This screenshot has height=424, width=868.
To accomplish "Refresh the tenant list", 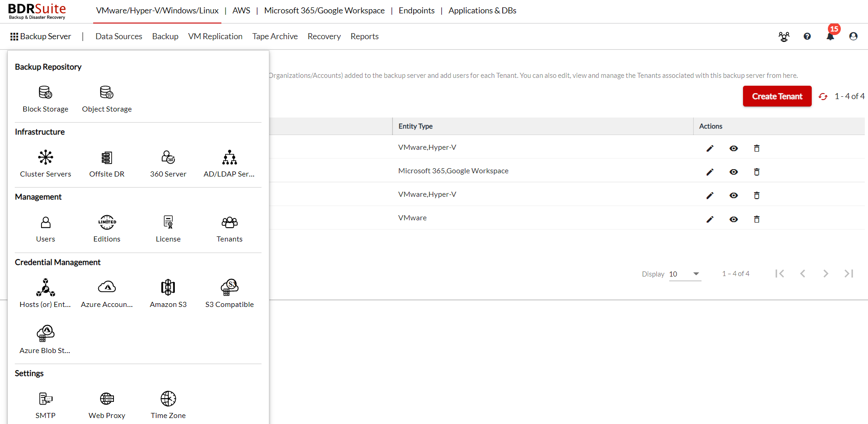I will click(823, 96).
